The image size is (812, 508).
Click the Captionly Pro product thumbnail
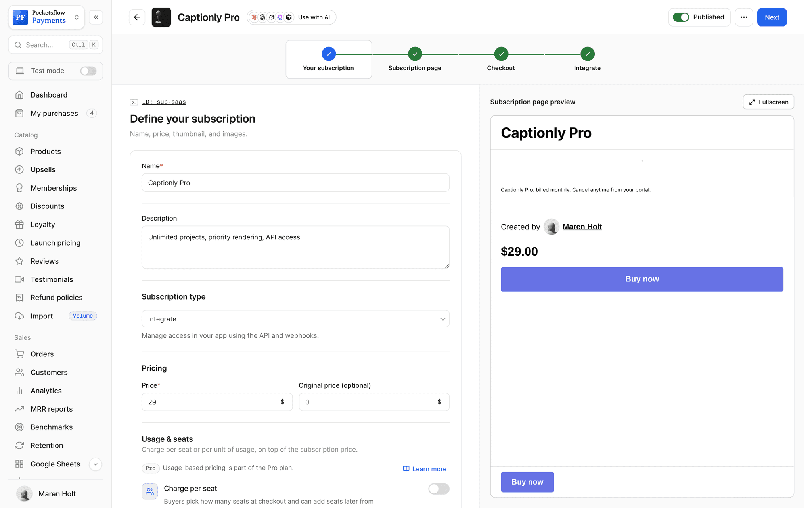tap(161, 17)
